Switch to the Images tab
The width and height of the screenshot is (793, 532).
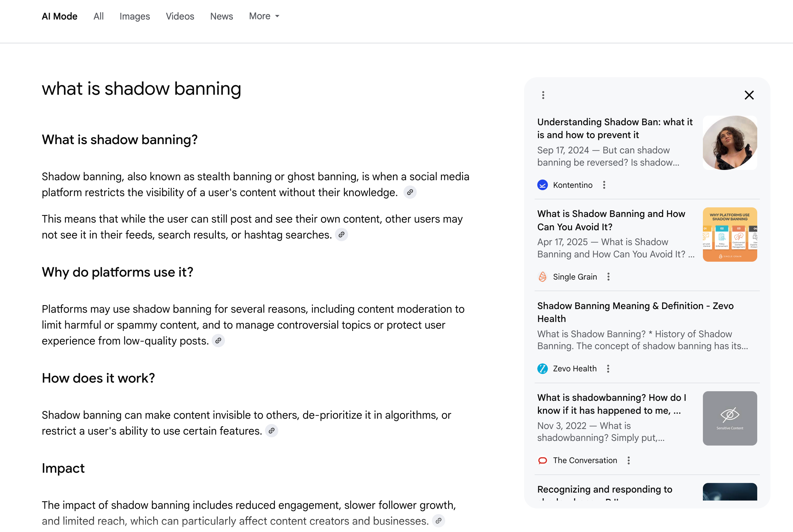[135, 16]
